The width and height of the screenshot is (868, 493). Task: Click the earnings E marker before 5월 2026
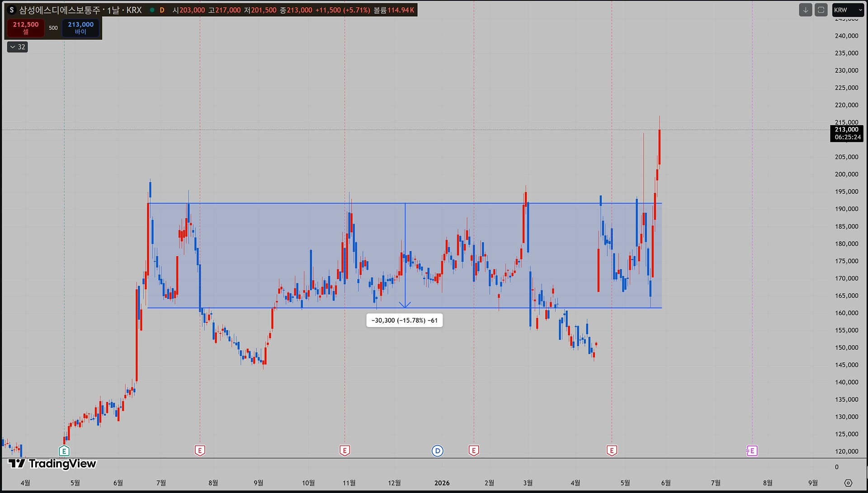[612, 451]
